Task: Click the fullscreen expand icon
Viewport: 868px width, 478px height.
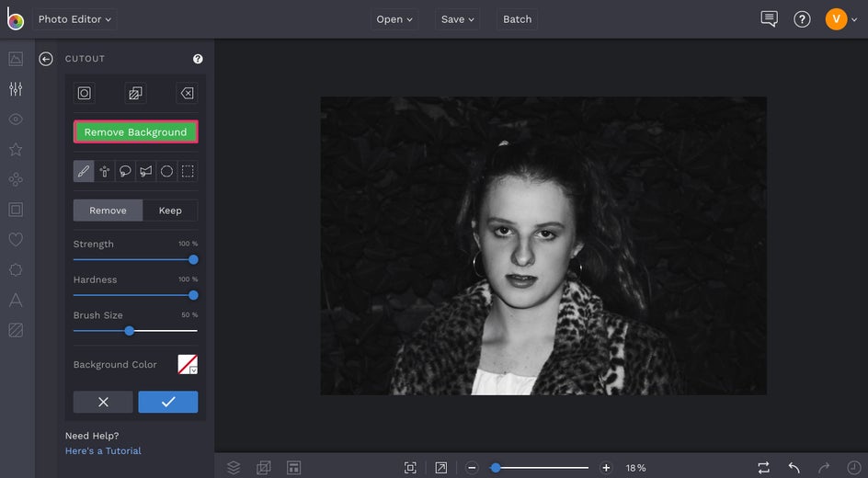Action: (x=440, y=468)
